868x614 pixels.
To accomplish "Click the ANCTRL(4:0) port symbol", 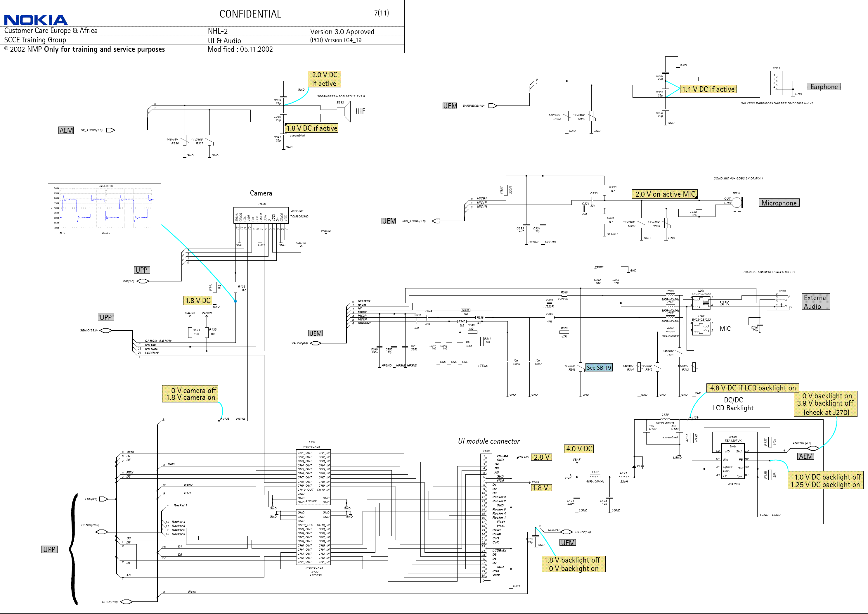I will pyautogui.click(x=812, y=448).
